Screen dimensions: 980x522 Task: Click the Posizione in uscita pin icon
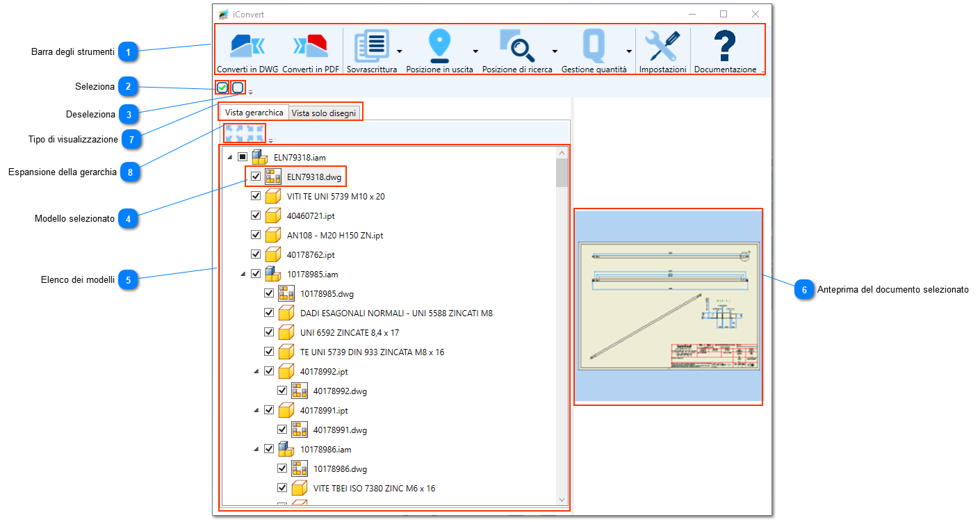(439, 46)
